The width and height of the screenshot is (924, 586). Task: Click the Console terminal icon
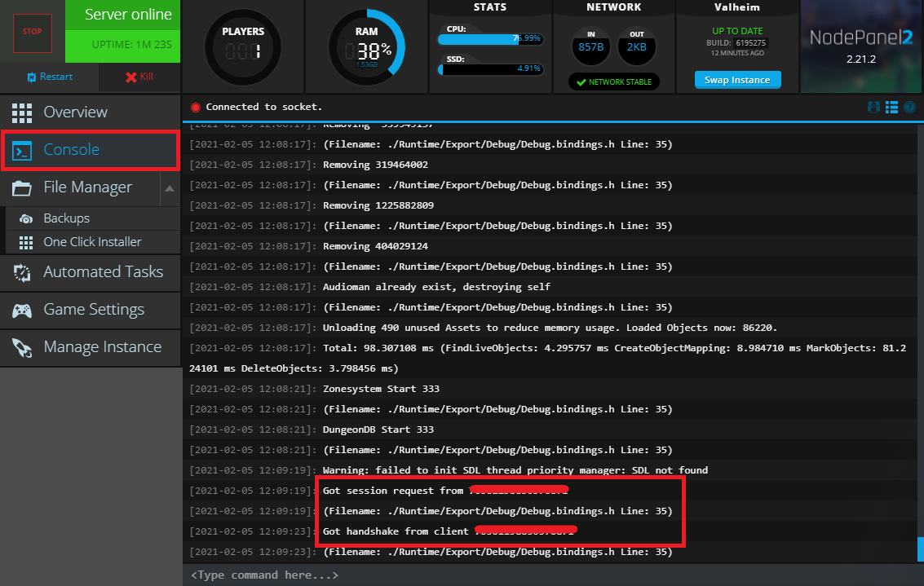(22, 150)
